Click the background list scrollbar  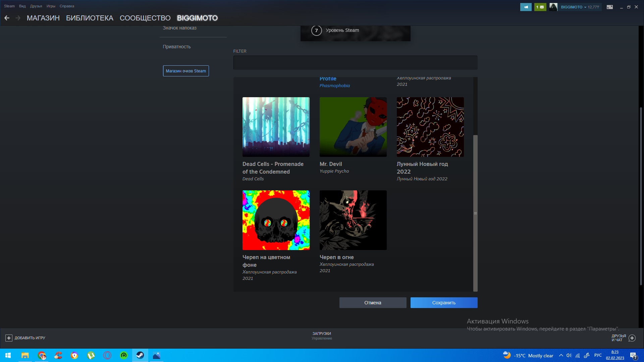(x=475, y=213)
